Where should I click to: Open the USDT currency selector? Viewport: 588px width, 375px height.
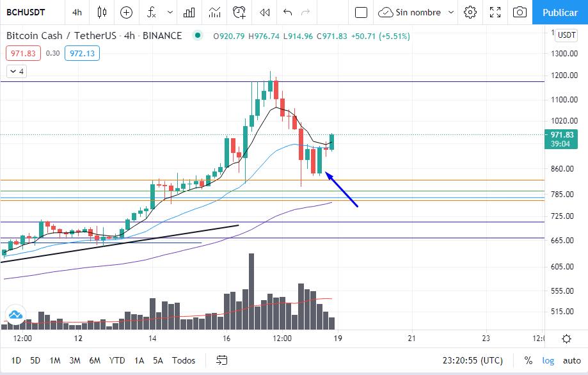click(x=566, y=35)
